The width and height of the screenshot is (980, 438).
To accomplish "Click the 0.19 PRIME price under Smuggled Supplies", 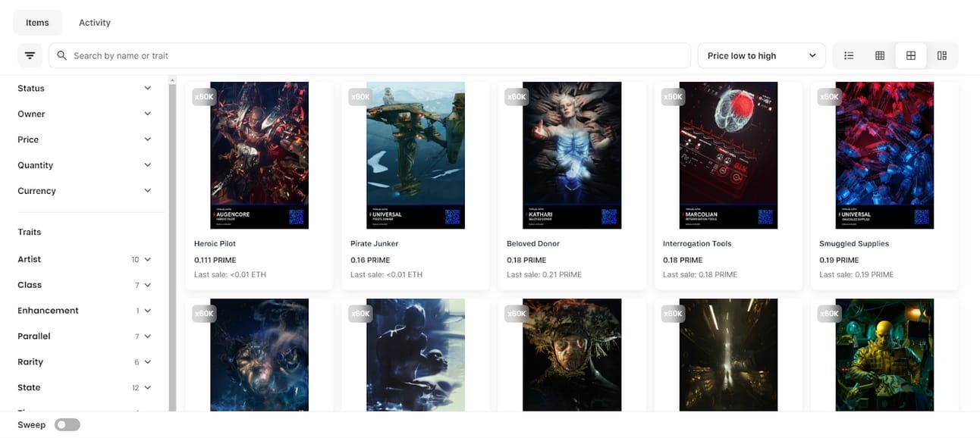I will pos(839,260).
